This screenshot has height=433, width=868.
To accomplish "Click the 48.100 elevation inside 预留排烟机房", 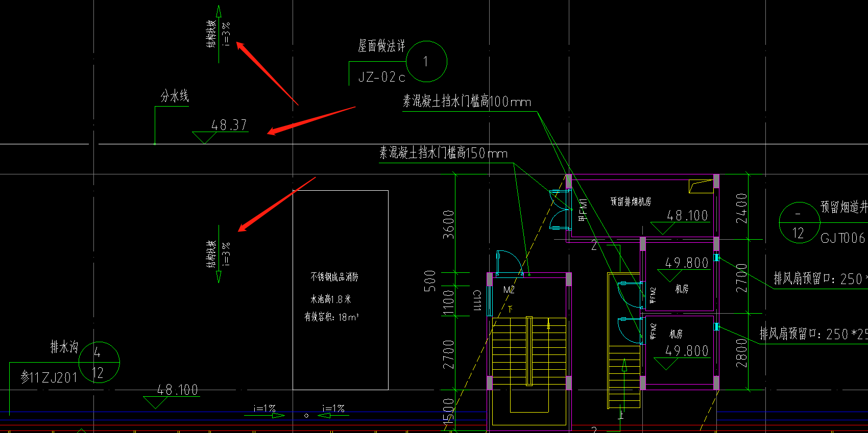I will 687,216.
